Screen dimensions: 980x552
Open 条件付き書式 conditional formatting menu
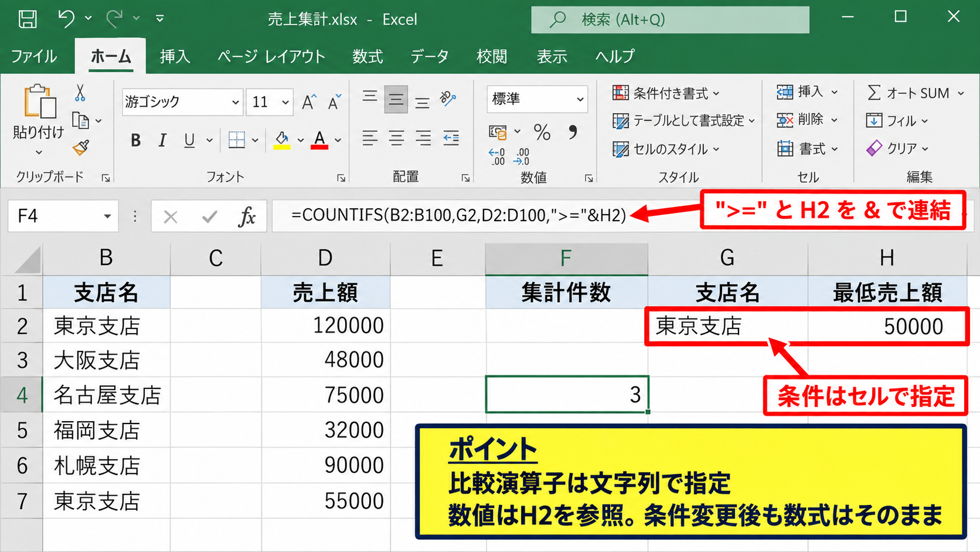click(666, 93)
